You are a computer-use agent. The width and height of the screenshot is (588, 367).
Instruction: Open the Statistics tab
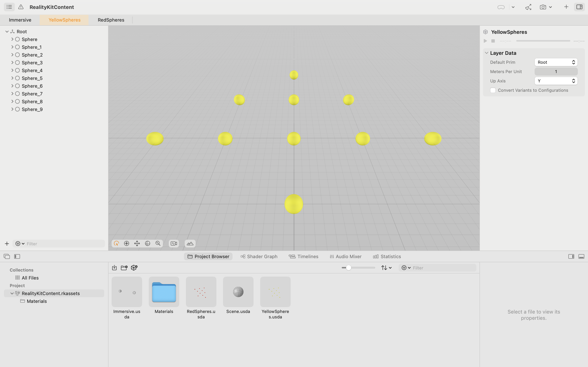click(387, 256)
